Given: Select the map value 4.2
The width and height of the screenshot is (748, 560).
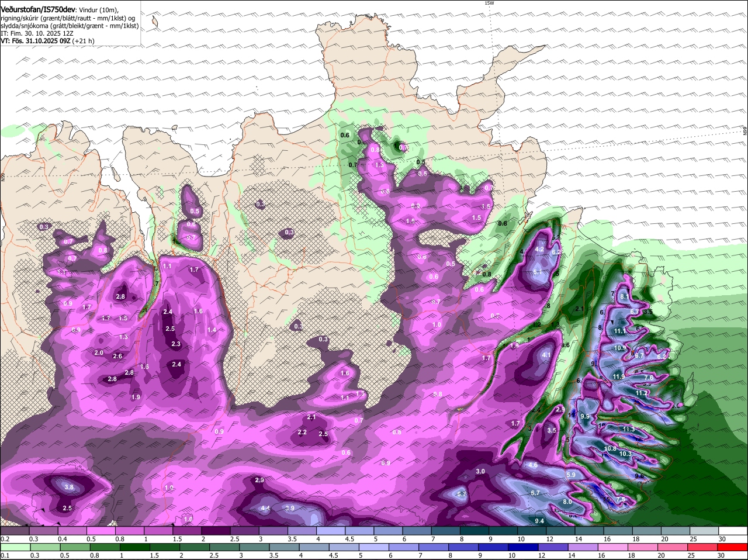Looking at the screenshot, I should click(540, 249).
